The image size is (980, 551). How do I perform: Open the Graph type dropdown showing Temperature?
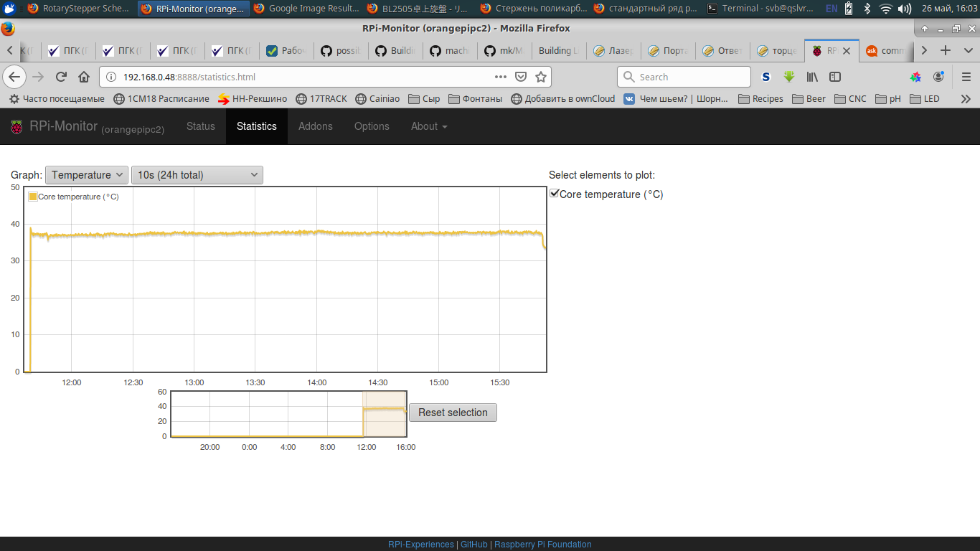87,175
